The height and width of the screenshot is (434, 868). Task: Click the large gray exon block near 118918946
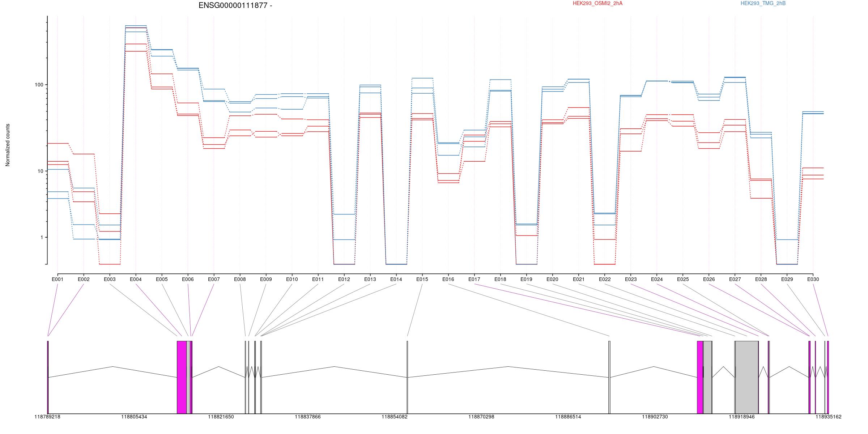(x=747, y=377)
